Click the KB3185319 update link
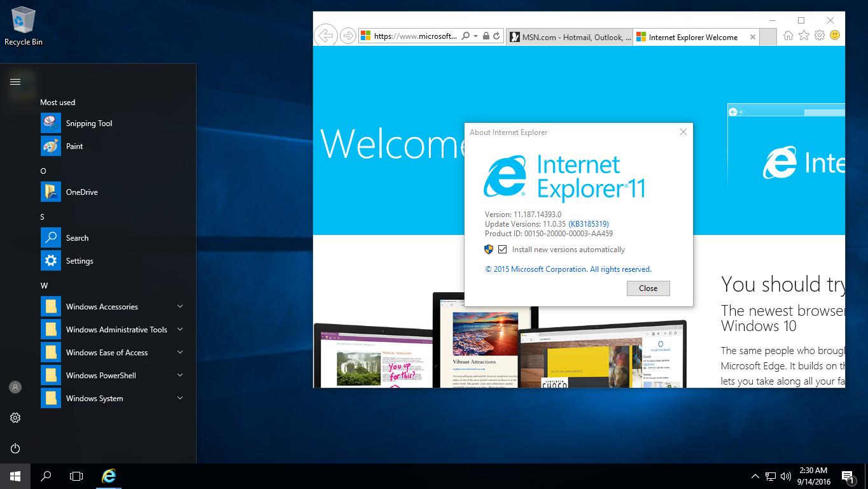This screenshot has width=868, height=489. (x=589, y=224)
